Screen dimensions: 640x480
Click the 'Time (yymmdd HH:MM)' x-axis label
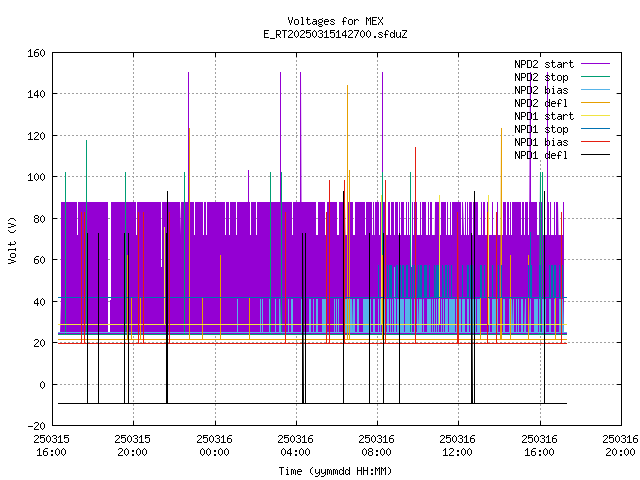coord(335,471)
